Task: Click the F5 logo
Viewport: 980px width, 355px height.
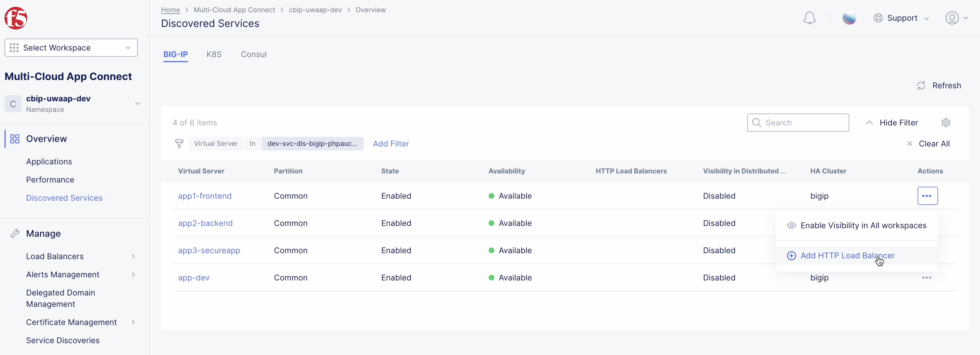Action: (16, 18)
